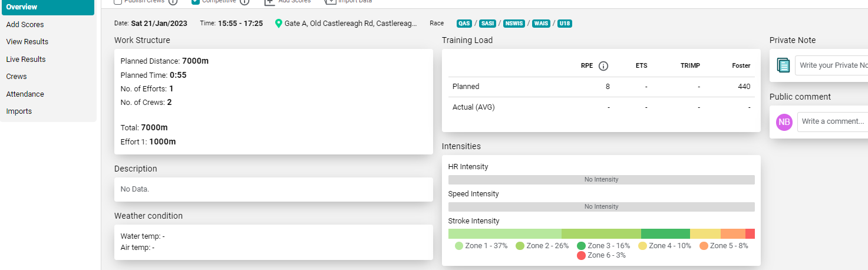Click the Planned RPE value 8
This screenshot has height=270, width=868.
pyautogui.click(x=608, y=87)
